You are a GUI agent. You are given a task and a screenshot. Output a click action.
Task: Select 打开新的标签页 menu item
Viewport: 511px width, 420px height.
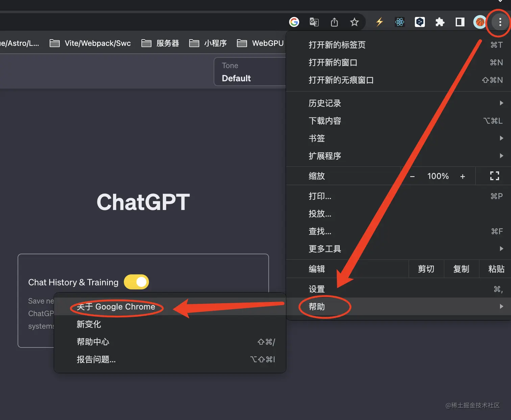tap(398, 45)
